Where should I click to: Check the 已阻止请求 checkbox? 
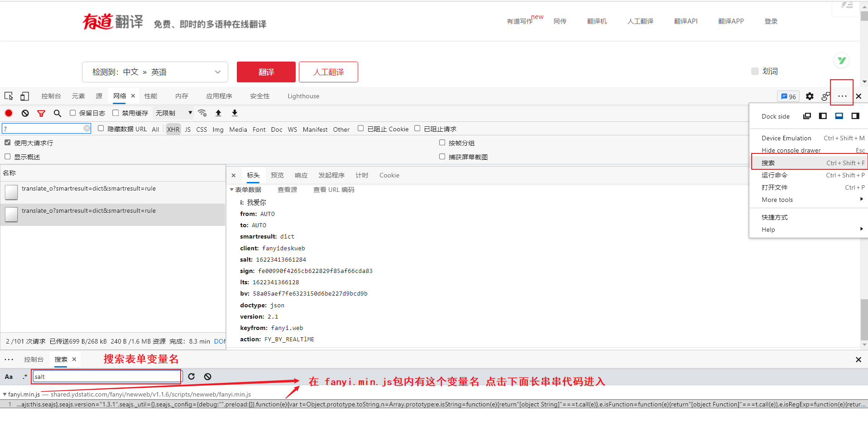(x=417, y=129)
